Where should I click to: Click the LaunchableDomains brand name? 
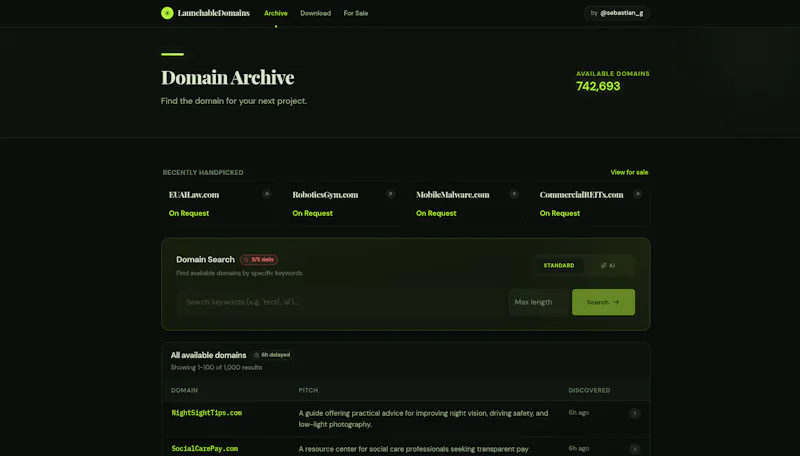tap(214, 13)
